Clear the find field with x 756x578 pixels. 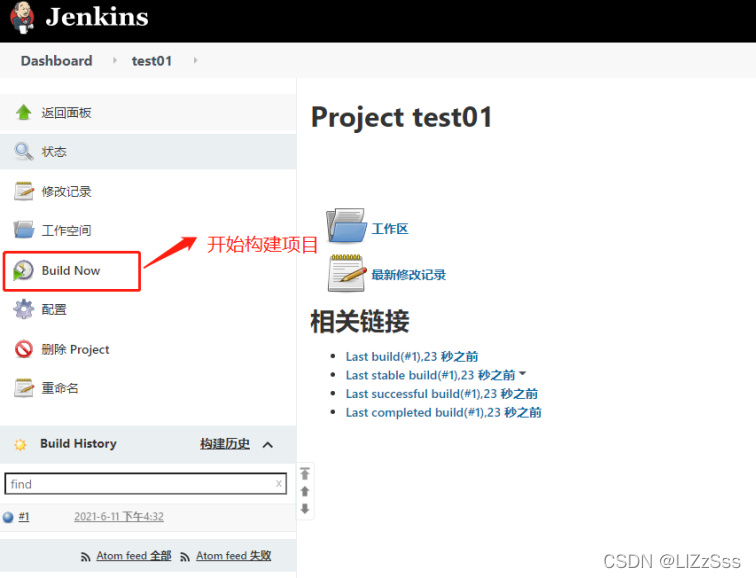pos(279,484)
